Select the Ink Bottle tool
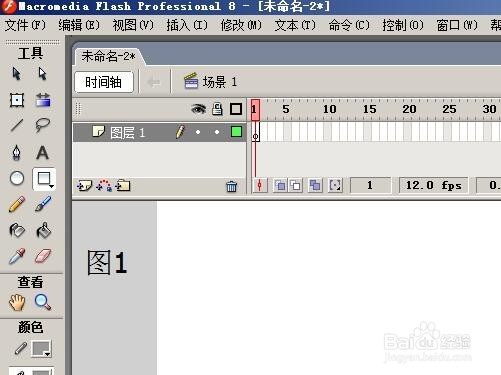501x375 pixels. (17, 230)
